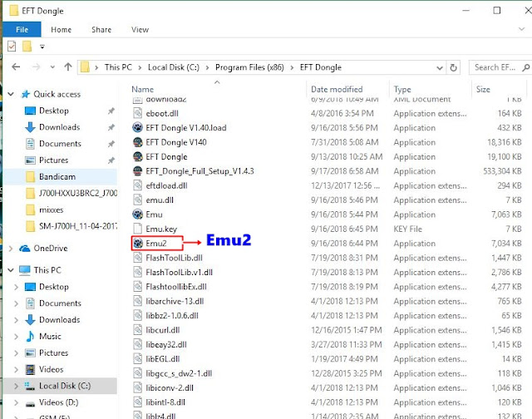Select libiconv-2.dll file name
The height and width of the screenshot is (419, 532).
click(170, 387)
